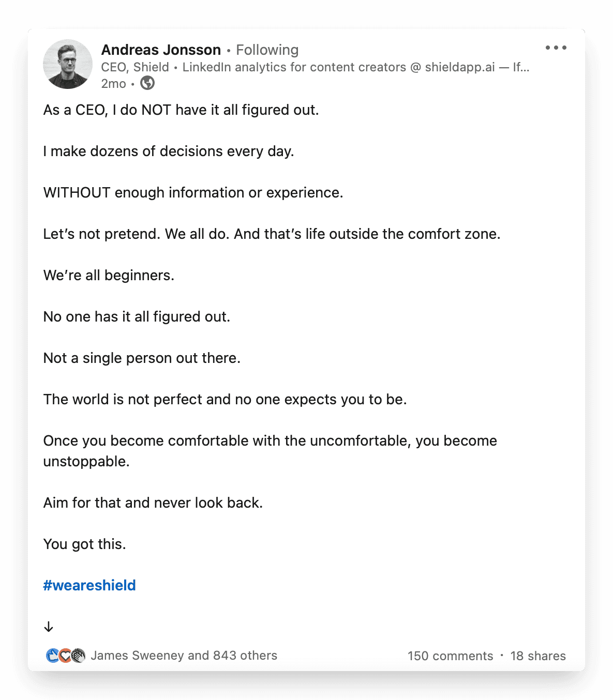Click the clapping hands Celebrate reaction icon

78,656
